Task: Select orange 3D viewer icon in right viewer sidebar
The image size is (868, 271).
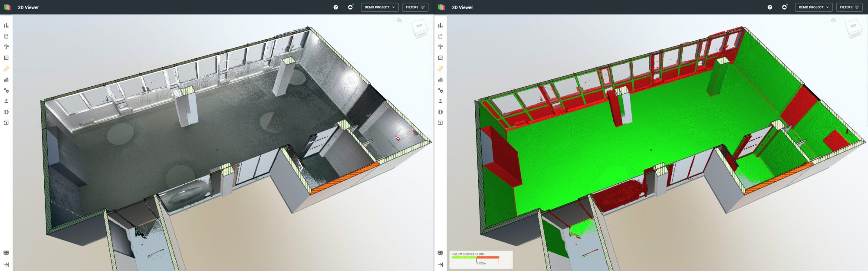Action: click(440, 69)
